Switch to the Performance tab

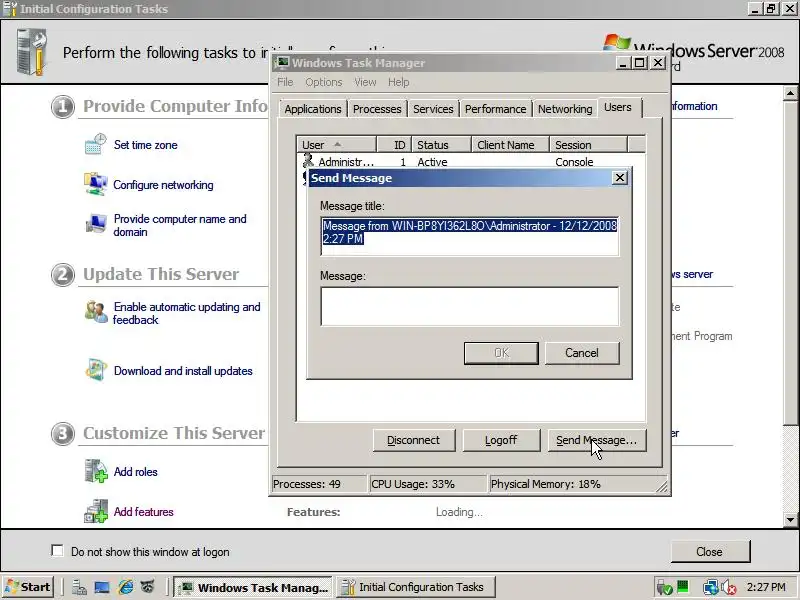pos(495,109)
